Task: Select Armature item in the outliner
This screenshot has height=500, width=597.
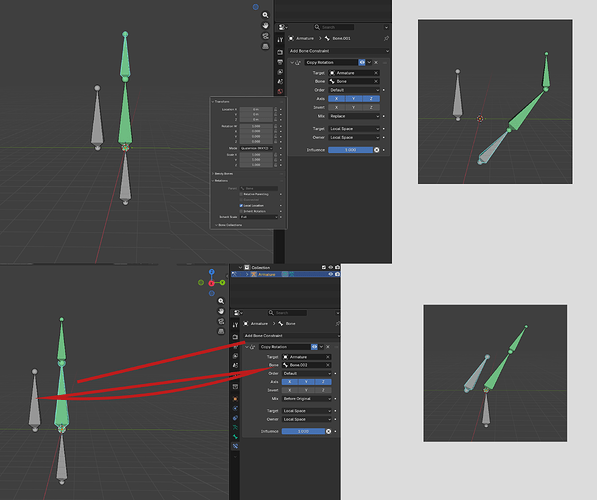Action: (x=267, y=275)
